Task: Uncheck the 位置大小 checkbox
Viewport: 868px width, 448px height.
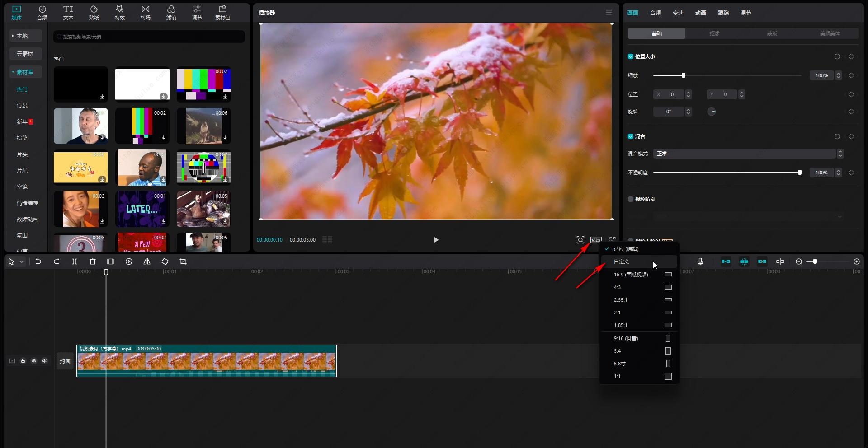Action: pyautogui.click(x=631, y=56)
